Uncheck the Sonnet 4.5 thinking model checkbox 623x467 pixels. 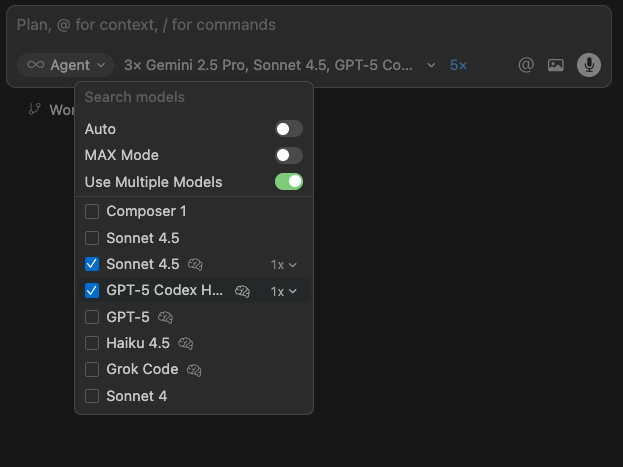click(x=92, y=264)
